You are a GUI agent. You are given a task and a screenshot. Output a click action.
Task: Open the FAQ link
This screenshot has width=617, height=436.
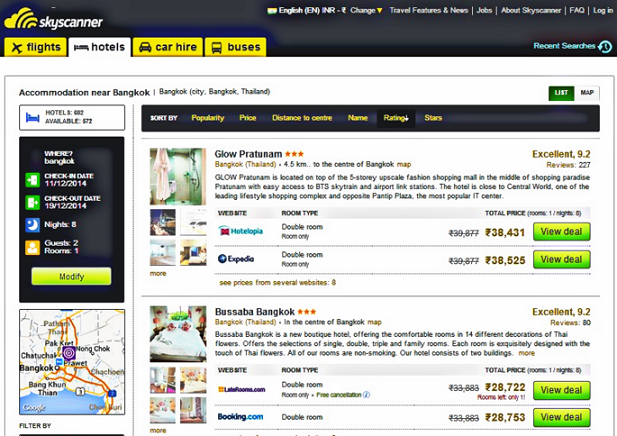coord(577,10)
